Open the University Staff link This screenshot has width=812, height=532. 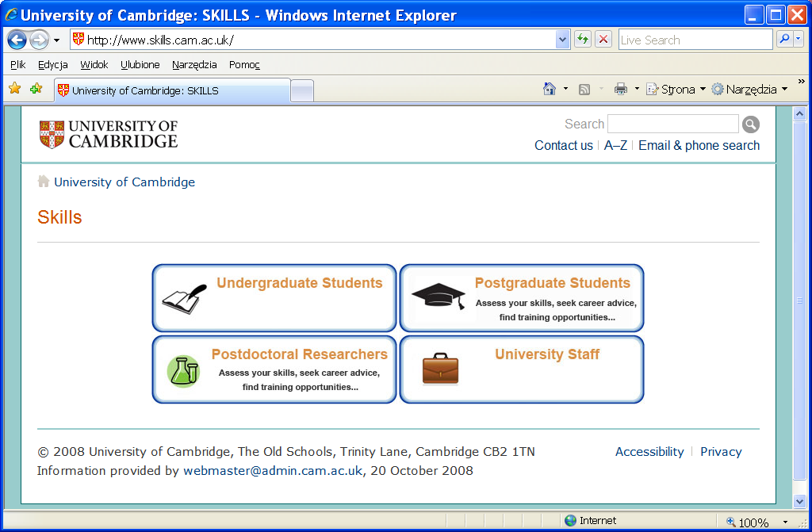click(547, 354)
